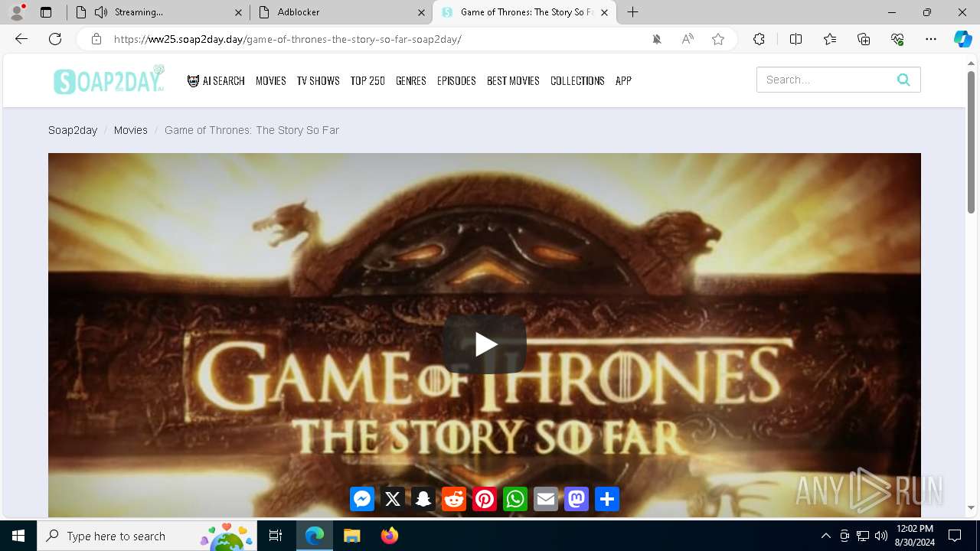
Task: Open the volume control in tray
Action: tap(881, 536)
